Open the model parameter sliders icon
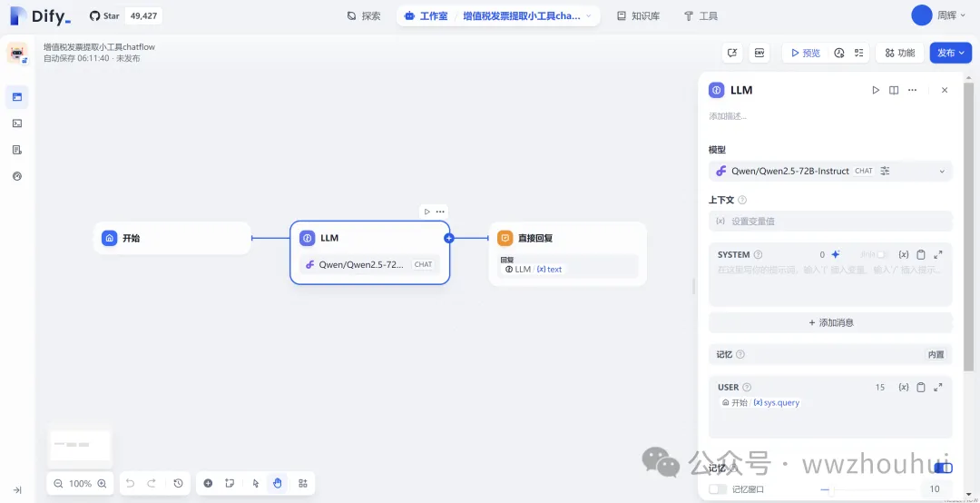The width and height of the screenshot is (980, 503). [885, 171]
